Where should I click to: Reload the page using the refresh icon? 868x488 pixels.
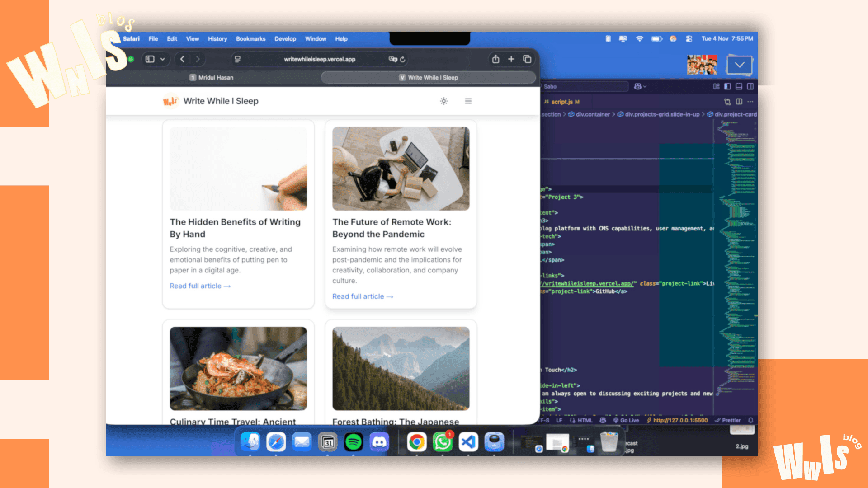(x=402, y=59)
